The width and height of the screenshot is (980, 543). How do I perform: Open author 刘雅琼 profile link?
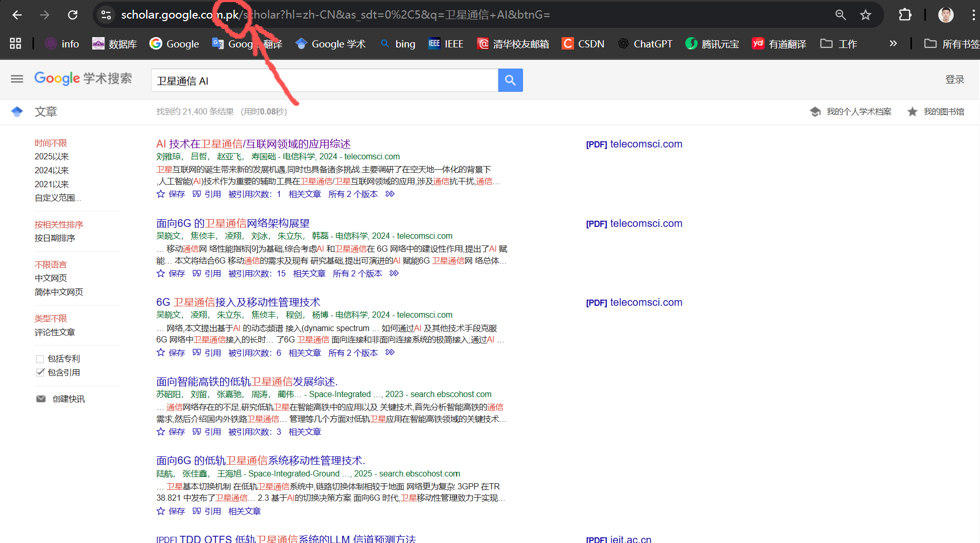coord(168,156)
